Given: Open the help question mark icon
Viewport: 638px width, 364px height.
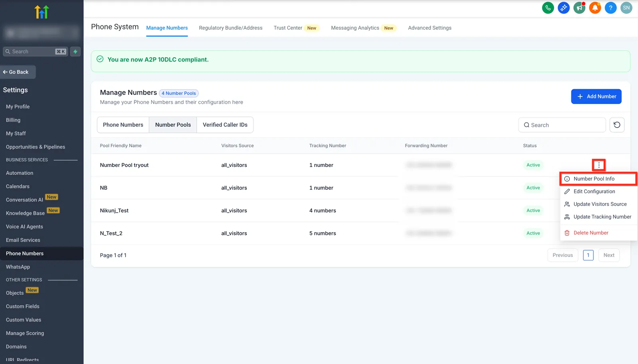Looking at the screenshot, I should click(610, 8).
